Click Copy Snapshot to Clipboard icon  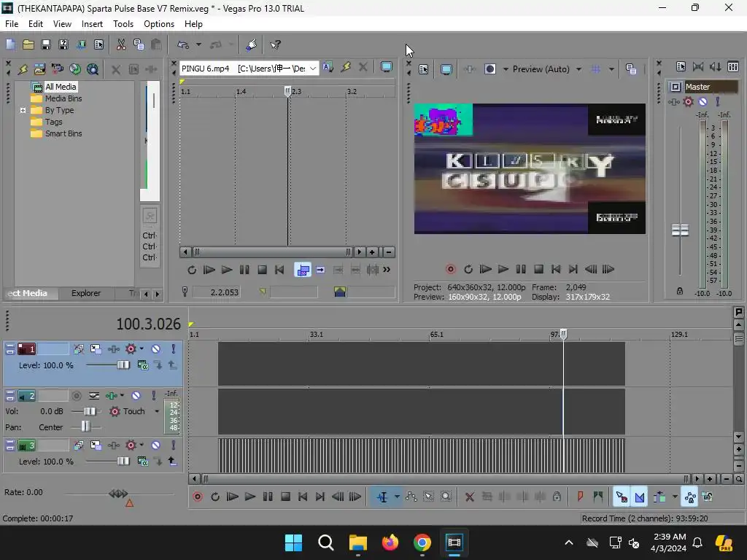coord(631,69)
